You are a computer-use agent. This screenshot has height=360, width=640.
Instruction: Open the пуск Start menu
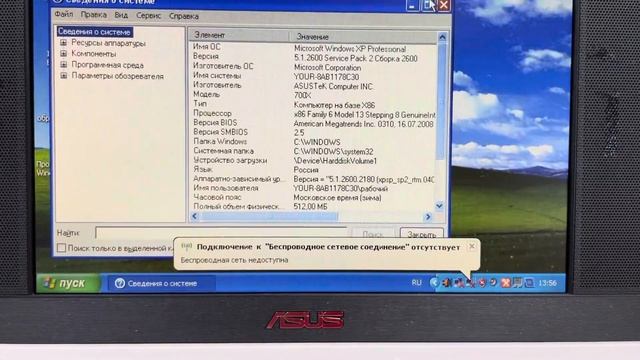[x=68, y=283]
